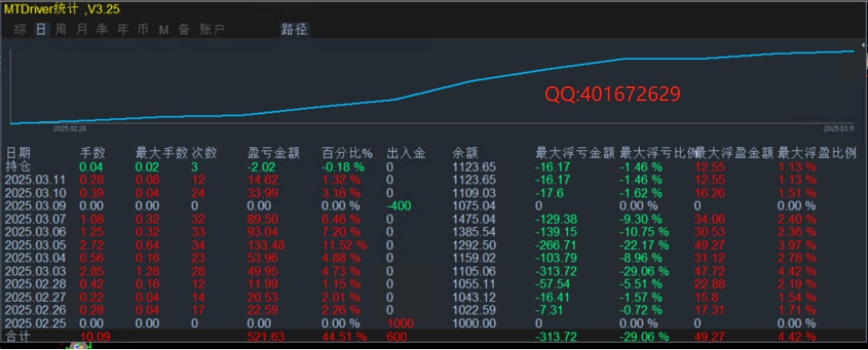Viewport: 868px width, 350px height.
Task: Switch to the 综 summary tab
Action: [x=21, y=29]
